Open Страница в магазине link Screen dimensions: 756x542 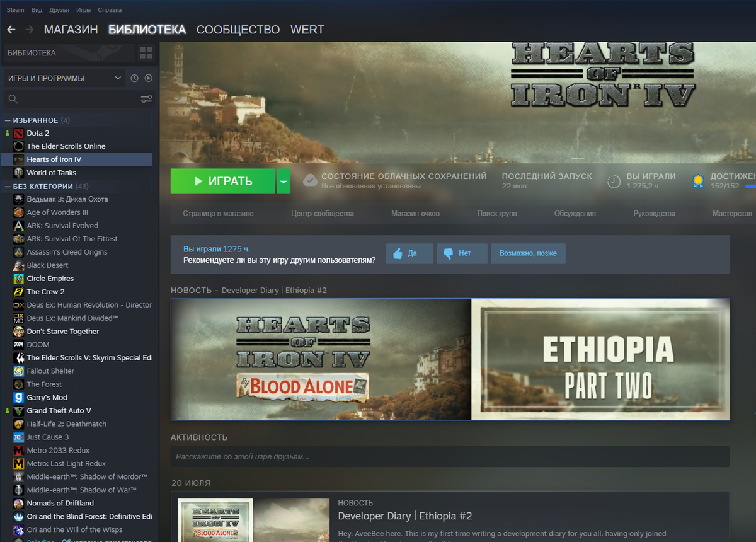(218, 214)
